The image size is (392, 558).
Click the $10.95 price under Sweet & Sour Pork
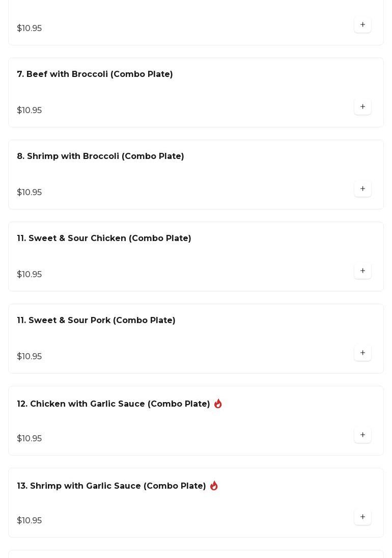[30, 356]
